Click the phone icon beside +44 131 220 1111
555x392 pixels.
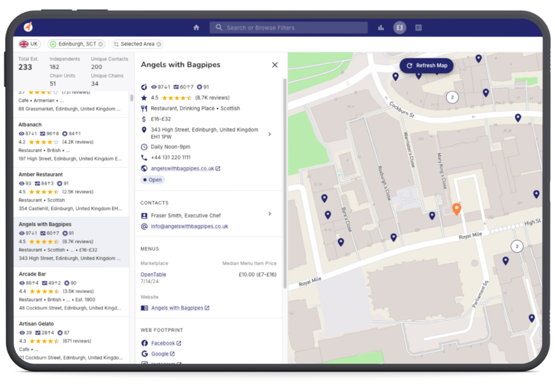click(144, 158)
